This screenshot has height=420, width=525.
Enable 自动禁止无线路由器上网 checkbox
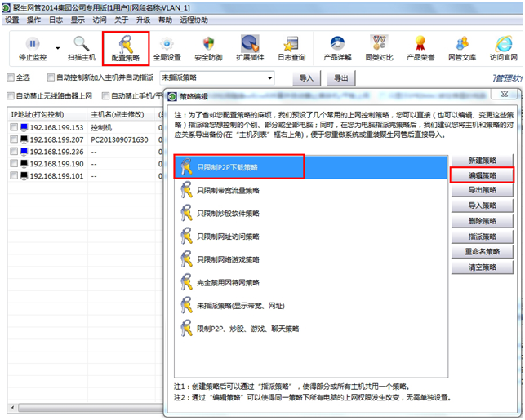[11, 96]
